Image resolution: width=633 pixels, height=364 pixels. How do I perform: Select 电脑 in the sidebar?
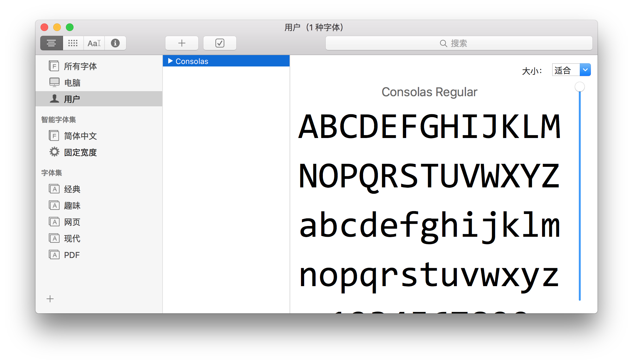point(99,83)
